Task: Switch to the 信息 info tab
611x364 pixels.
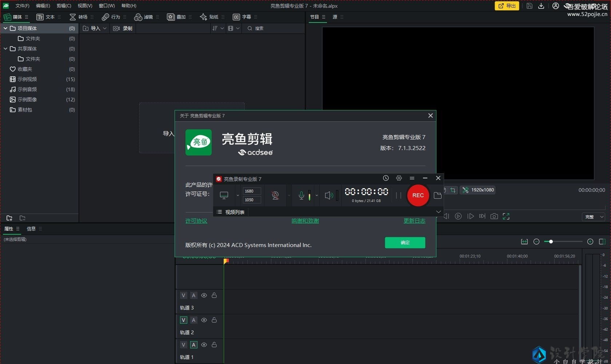Action: click(x=31, y=229)
